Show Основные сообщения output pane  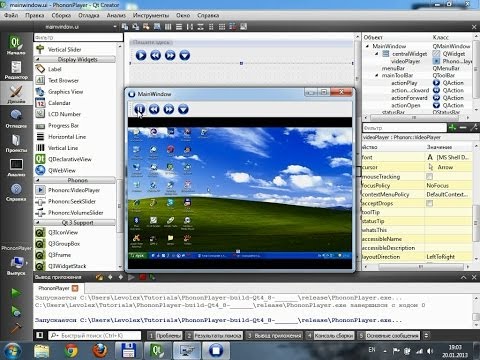coord(389,335)
